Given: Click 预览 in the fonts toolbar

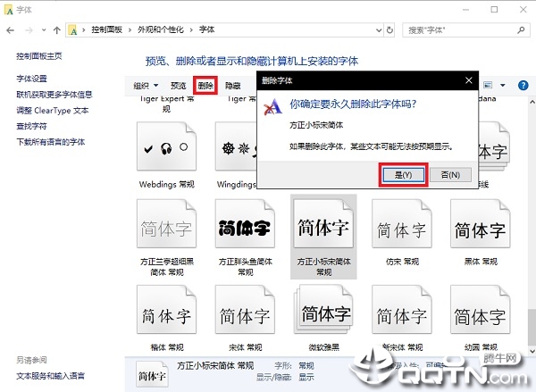Looking at the screenshot, I should tap(179, 86).
